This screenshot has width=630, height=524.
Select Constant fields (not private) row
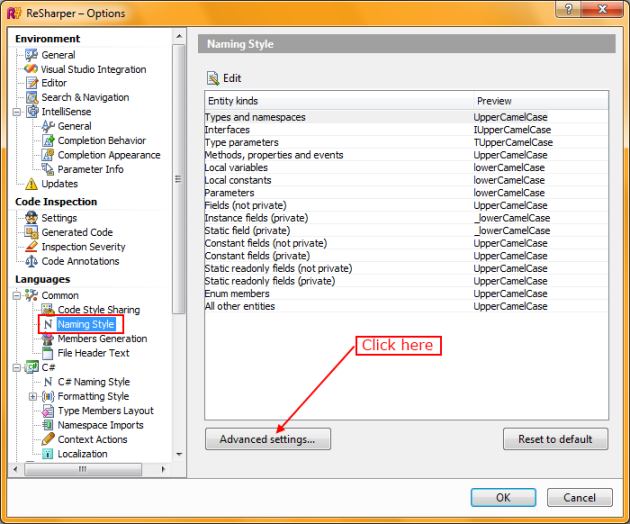click(406, 243)
